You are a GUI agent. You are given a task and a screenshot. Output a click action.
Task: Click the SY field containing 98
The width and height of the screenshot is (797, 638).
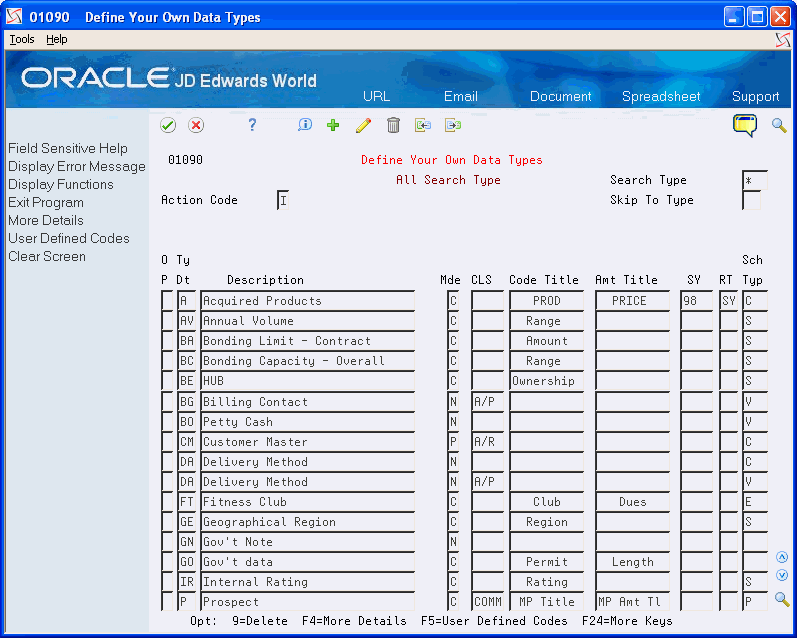[697, 301]
